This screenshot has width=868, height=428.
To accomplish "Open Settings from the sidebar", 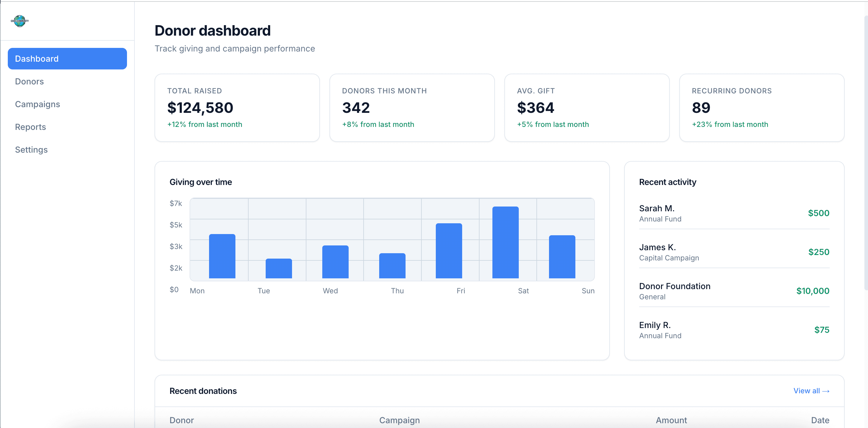I will [x=31, y=150].
